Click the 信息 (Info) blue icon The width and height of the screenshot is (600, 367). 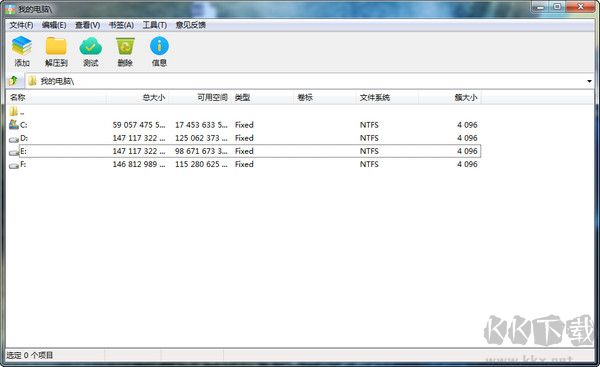click(159, 46)
